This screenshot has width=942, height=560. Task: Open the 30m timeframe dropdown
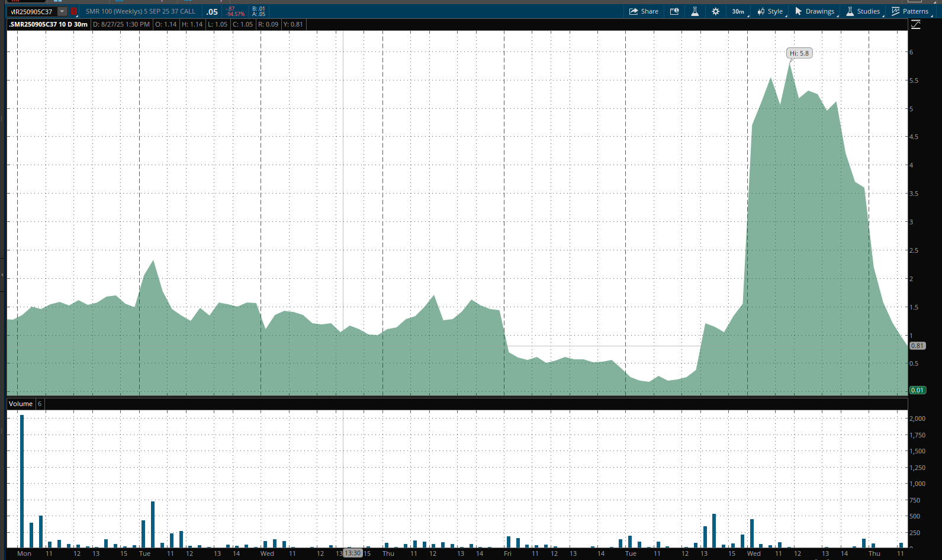[x=738, y=11]
